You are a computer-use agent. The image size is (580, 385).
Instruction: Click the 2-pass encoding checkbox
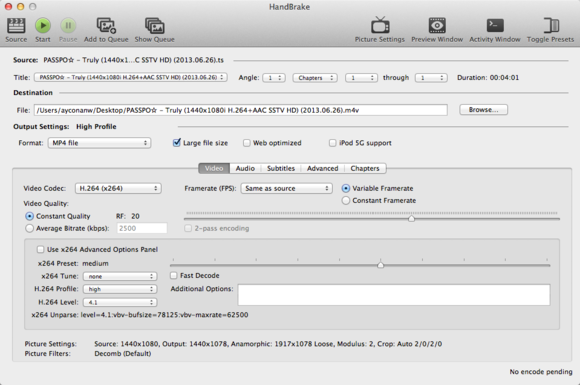188,228
